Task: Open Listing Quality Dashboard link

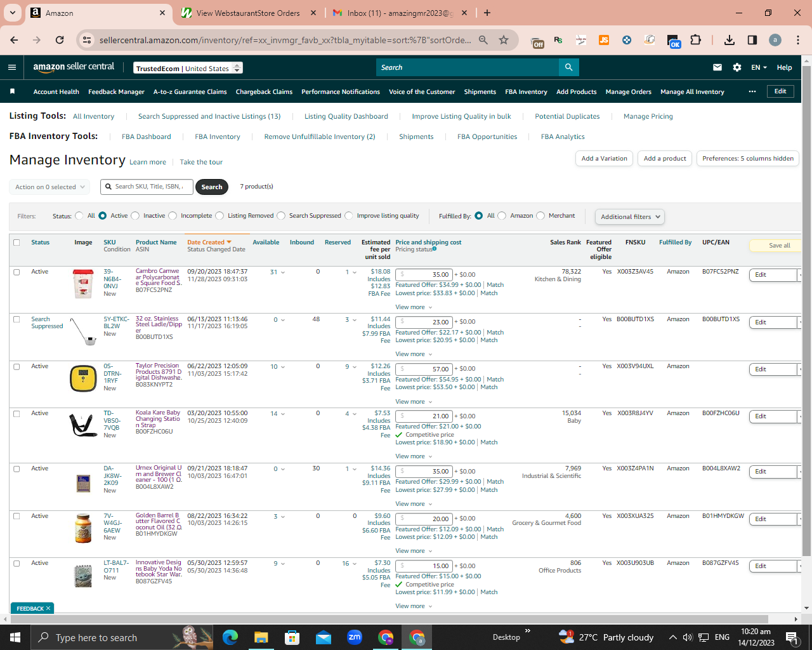Action: coord(346,116)
